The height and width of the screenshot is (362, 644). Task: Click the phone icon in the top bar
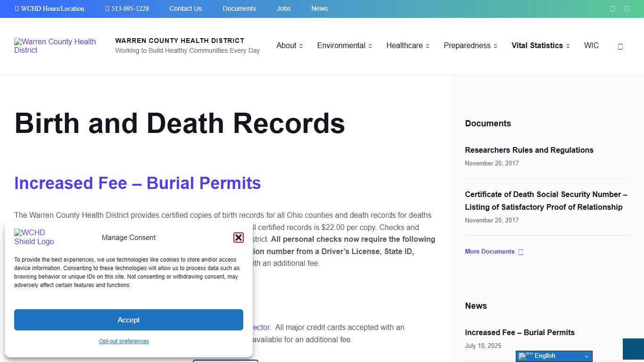[107, 8]
